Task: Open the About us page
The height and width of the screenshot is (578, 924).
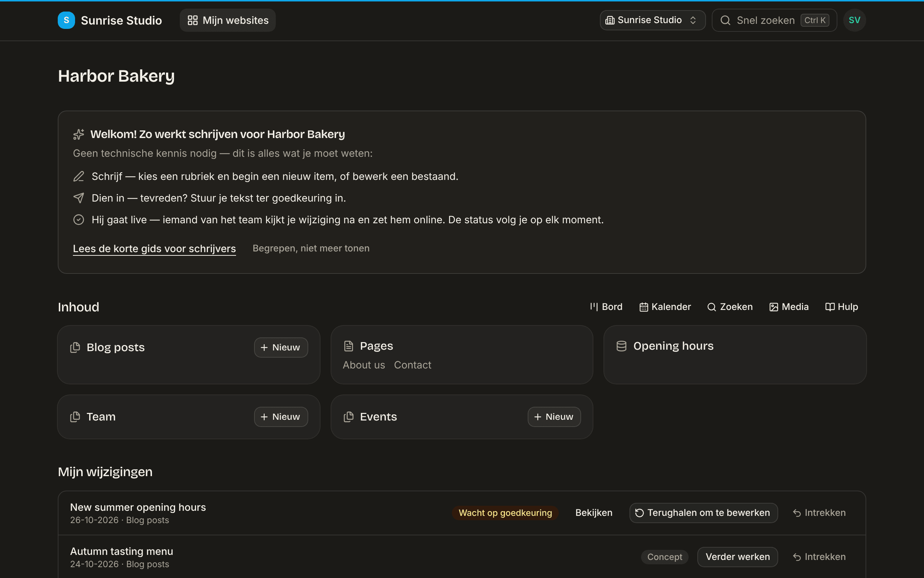Action: point(364,365)
